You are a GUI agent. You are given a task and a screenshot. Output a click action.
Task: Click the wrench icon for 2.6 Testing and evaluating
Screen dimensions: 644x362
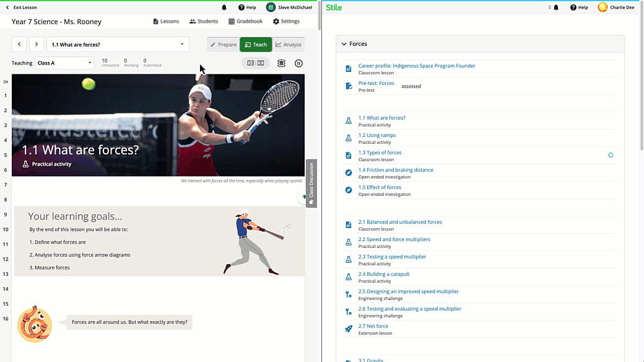[x=348, y=312]
